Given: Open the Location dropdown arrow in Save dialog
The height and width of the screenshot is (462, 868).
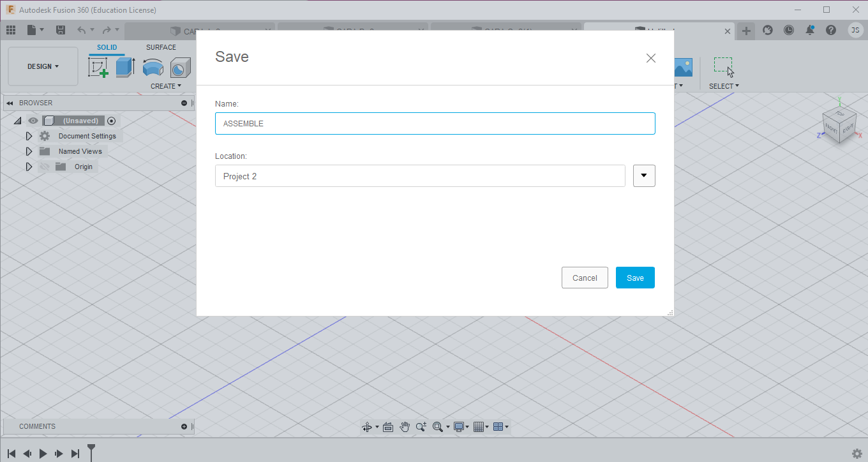Looking at the screenshot, I should [644, 176].
